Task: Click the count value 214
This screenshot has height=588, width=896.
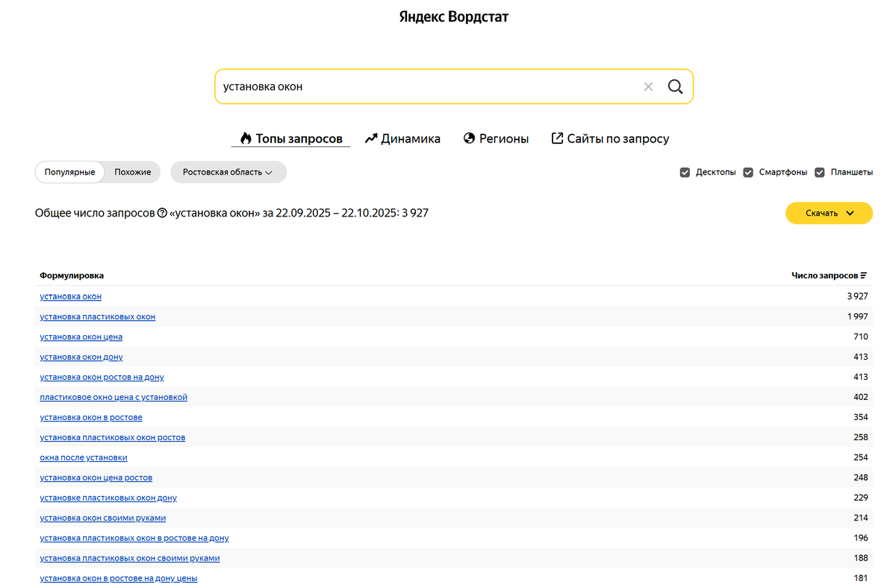Action: click(x=860, y=518)
